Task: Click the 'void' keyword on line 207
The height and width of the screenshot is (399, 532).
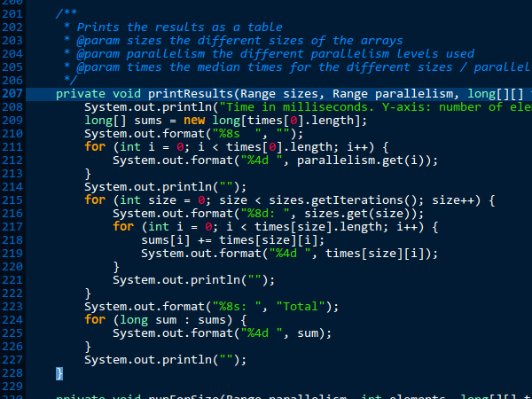Action: point(127,94)
